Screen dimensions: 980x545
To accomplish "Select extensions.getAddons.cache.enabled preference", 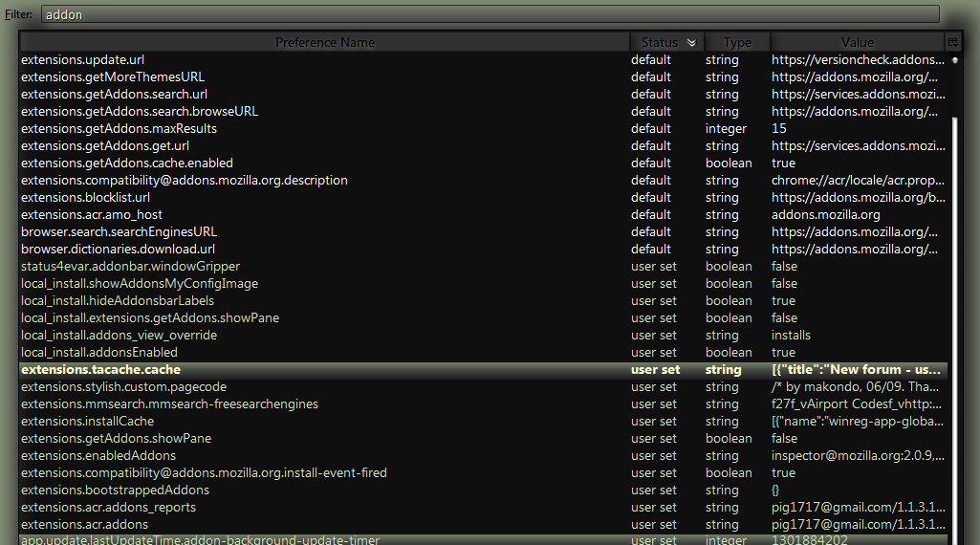I will 484,163.
